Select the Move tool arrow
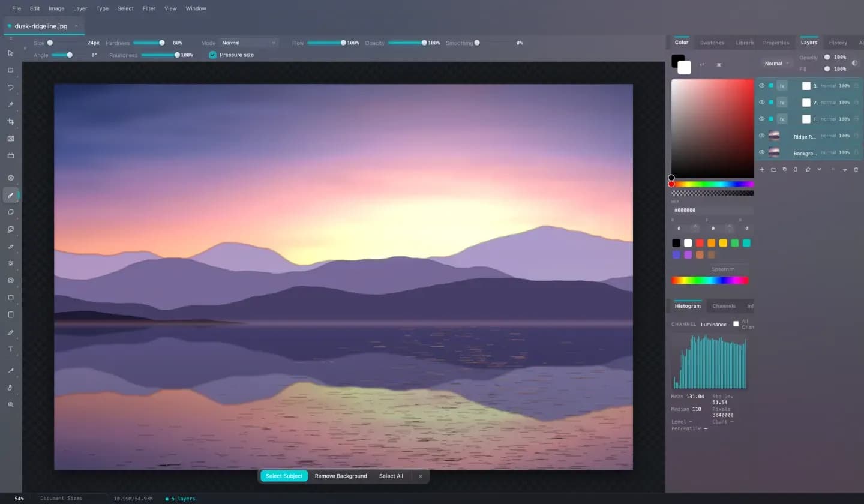864x504 pixels. [10, 53]
